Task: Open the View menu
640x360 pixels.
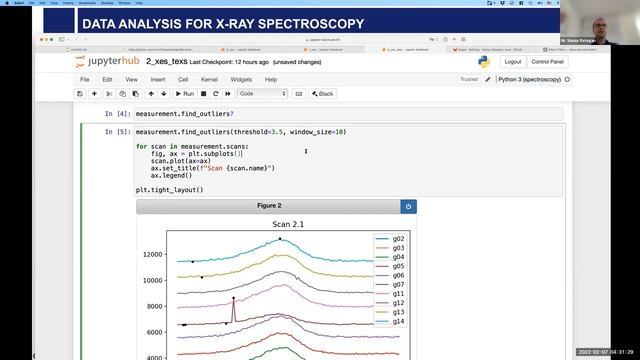Action: [131, 80]
